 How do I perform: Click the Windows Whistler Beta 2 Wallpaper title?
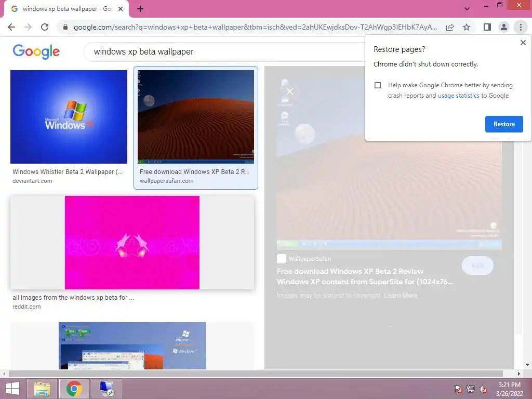[x=67, y=172]
